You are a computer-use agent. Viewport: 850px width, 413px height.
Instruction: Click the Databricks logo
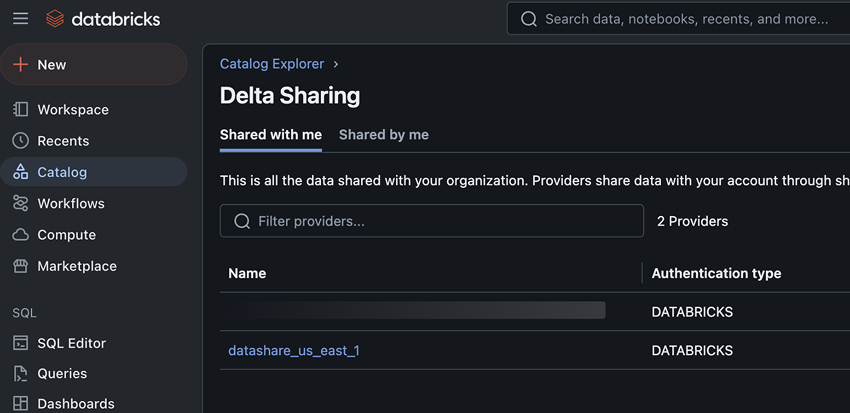[103, 19]
